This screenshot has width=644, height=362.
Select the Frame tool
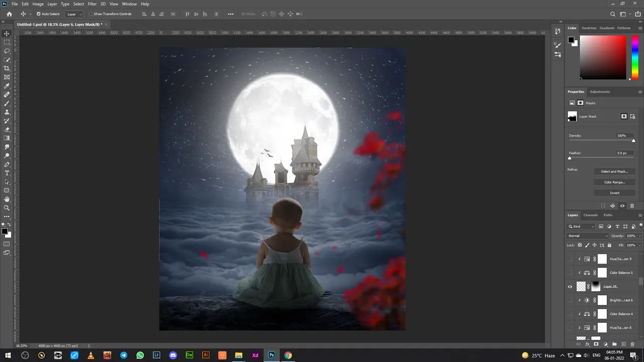(7, 77)
